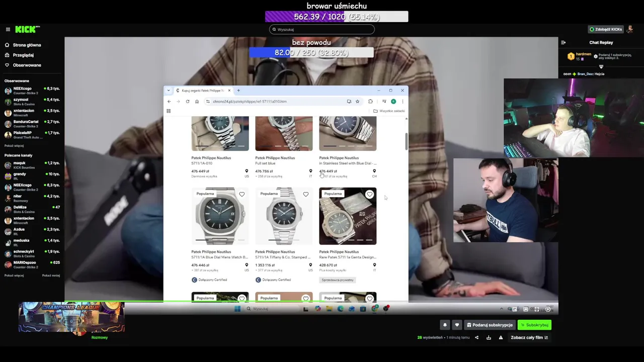Open Chrome profile avatar
Image resolution: width=644 pixels, height=362 pixels.
click(393, 102)
